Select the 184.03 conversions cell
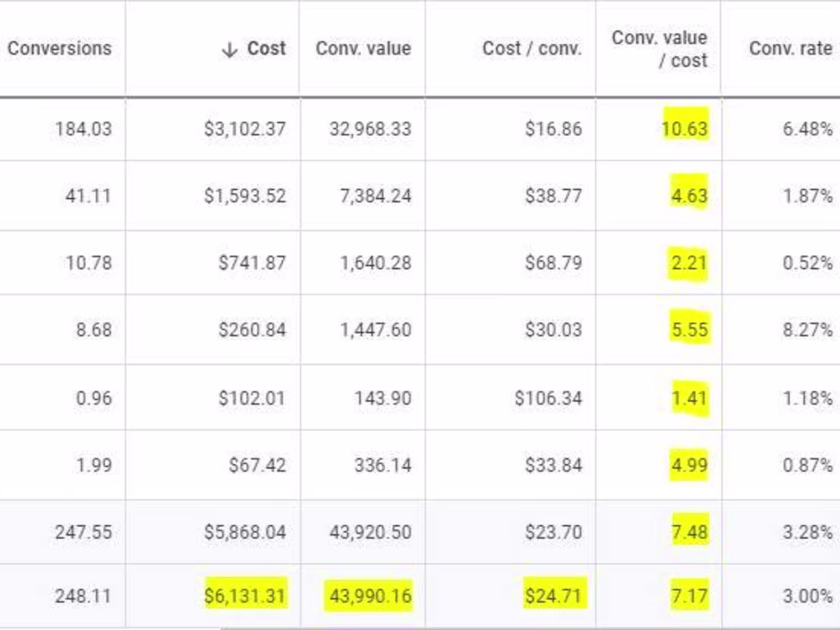This screenshot has width=840, height=630. [83, 129]
